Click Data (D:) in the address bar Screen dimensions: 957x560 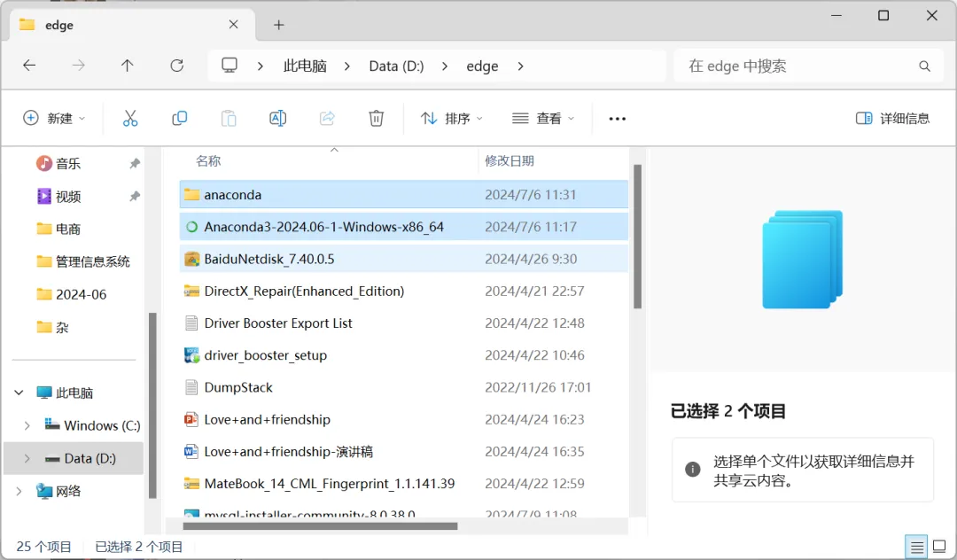[396, 66]
